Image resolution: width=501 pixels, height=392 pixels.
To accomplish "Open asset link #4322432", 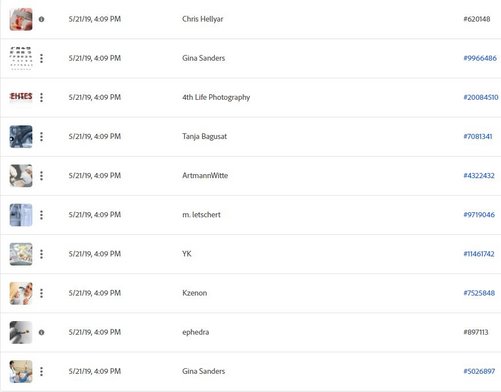I will tap(479, 176).
